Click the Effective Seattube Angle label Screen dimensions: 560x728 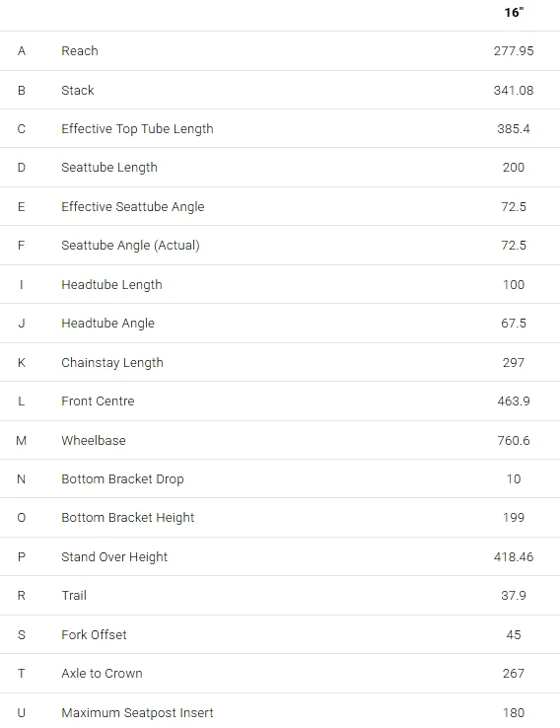(133, 206)
